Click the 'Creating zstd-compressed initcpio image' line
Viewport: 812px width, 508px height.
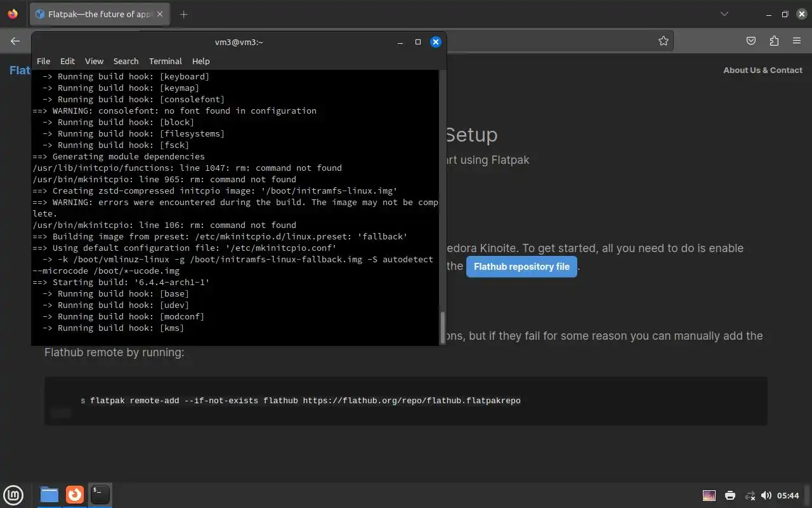(x=215, y=190)
